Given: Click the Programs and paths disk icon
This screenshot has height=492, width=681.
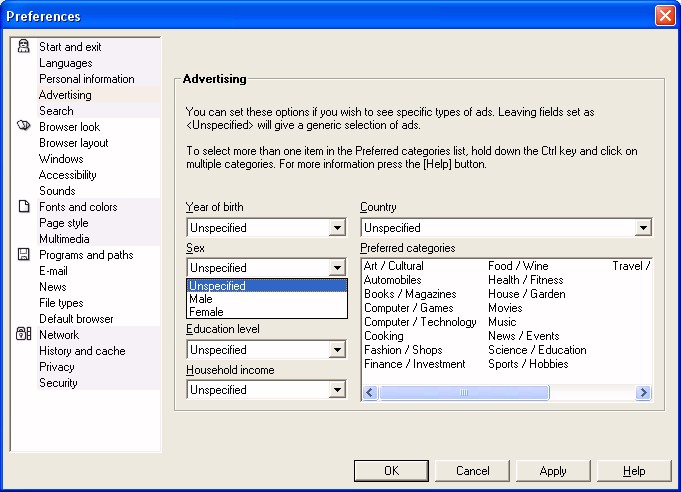Looking at the screenshot, I should pos(24,255).
